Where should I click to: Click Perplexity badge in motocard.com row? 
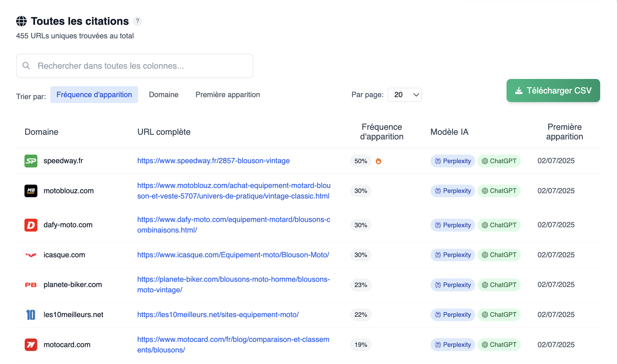453,345
